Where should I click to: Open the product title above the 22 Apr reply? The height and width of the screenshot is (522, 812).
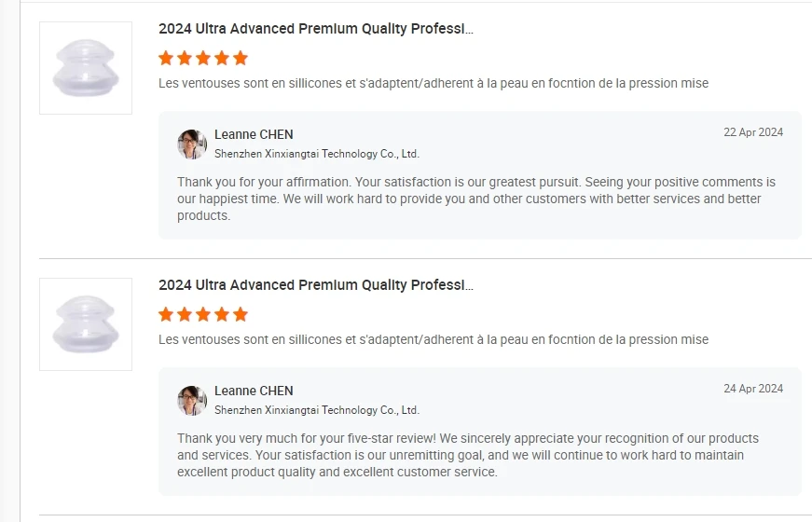(x=316, y=29)
